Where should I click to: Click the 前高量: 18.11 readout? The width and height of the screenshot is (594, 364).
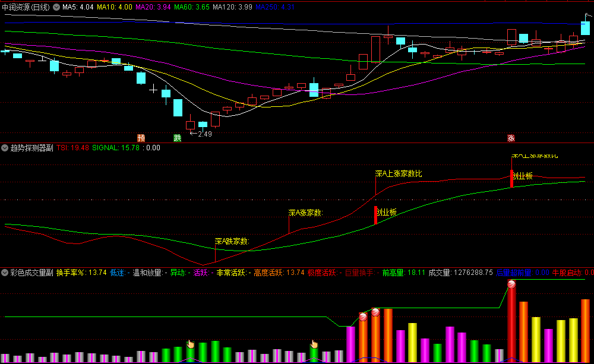tap(404, 273)
